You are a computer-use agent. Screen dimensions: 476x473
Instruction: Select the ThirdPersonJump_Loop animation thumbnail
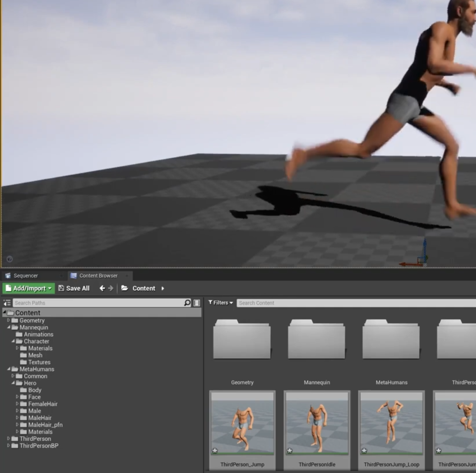coord(391,423)
